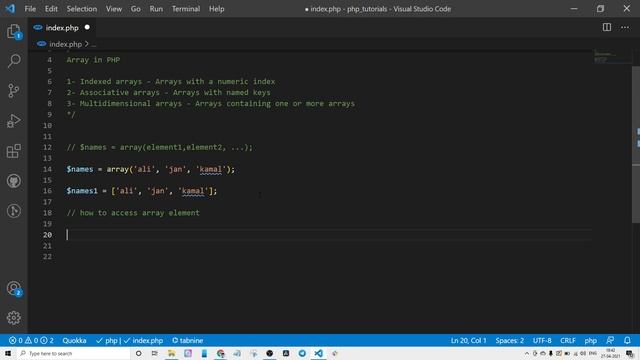Open the Source Control view
Screen dimensions: 640x360
(14, 91)
